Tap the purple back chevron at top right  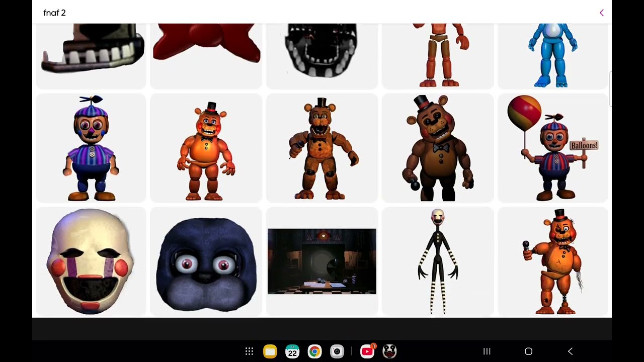pos(601,13)
